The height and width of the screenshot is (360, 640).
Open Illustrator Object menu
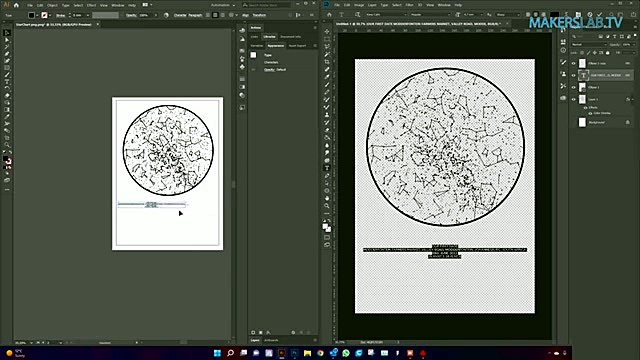[52, 5]
